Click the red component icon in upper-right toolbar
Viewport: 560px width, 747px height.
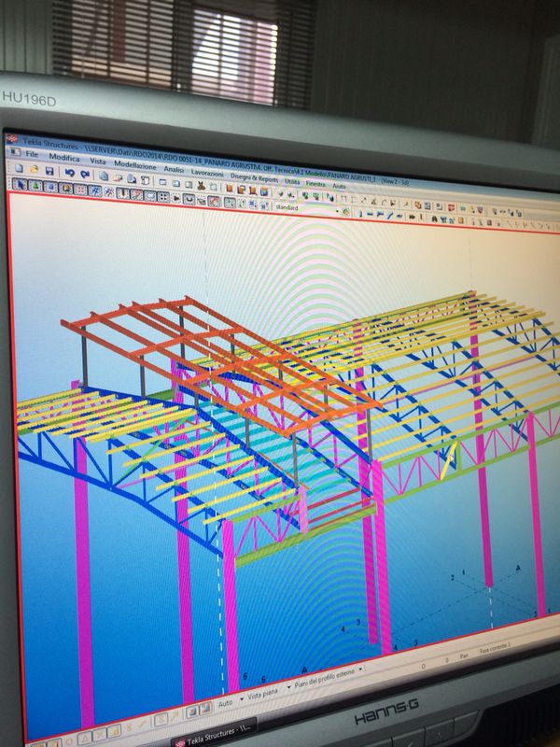point(452,207)
